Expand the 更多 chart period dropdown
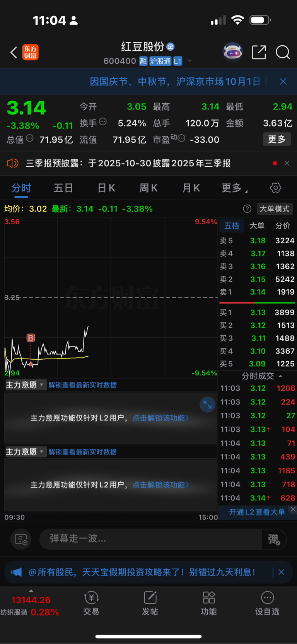Screen dimensions: 297x644 pyautogui.click(x=234, y=188)
